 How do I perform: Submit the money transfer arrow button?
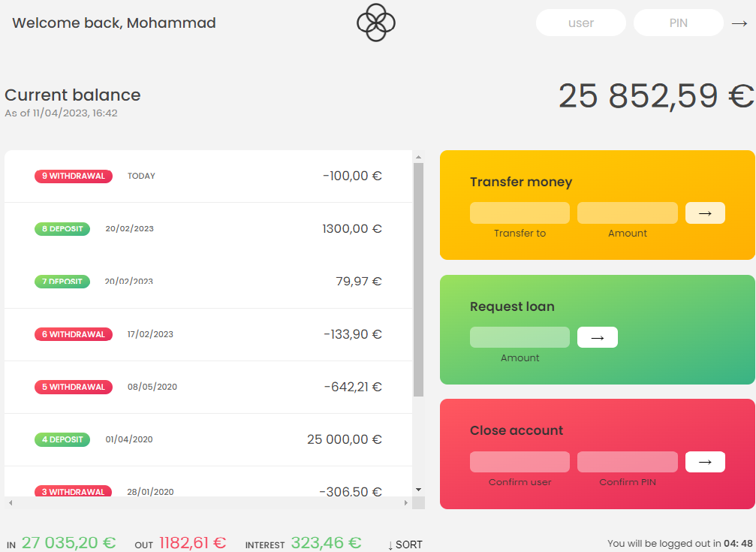(x=705, y=213)
